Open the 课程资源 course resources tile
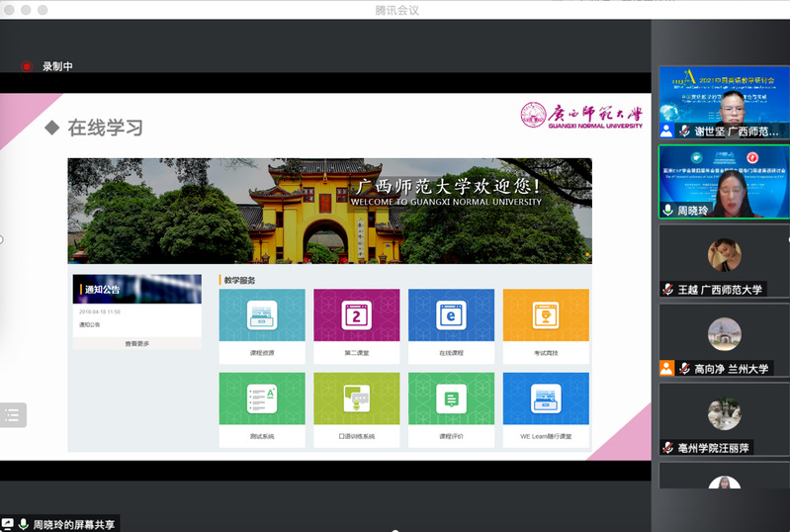Image resolution: width=790 pixels, height=532 pixels. [262, 326]
